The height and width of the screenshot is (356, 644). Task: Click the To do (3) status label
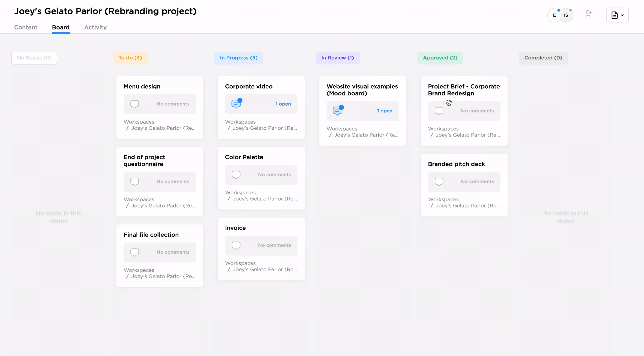(x=130, y=58)
